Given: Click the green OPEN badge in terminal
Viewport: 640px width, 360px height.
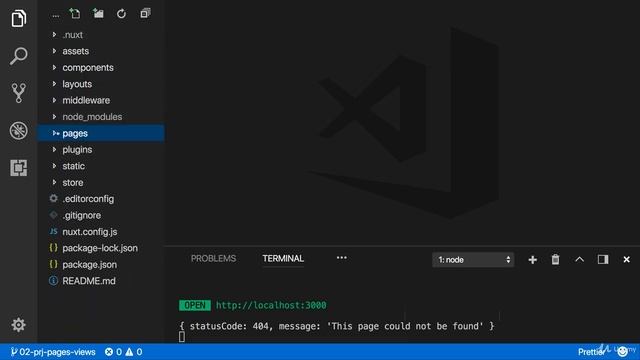Looking at the screenshot, I should tap(195, 305).
